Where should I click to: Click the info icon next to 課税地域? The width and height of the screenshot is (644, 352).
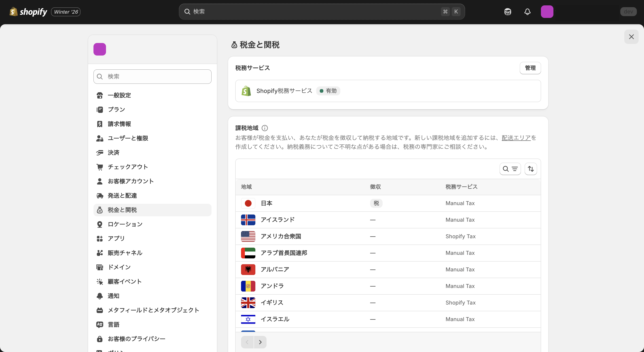click(x=265, y=128)
